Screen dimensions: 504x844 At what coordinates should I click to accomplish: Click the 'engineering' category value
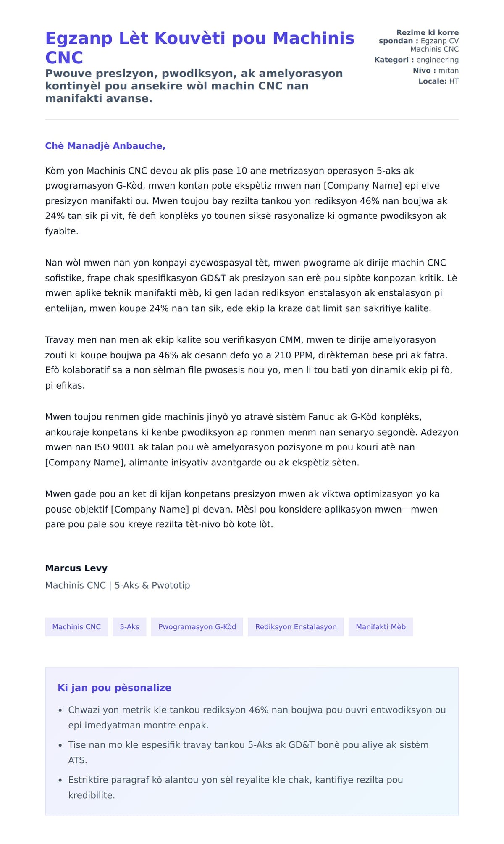437,60
